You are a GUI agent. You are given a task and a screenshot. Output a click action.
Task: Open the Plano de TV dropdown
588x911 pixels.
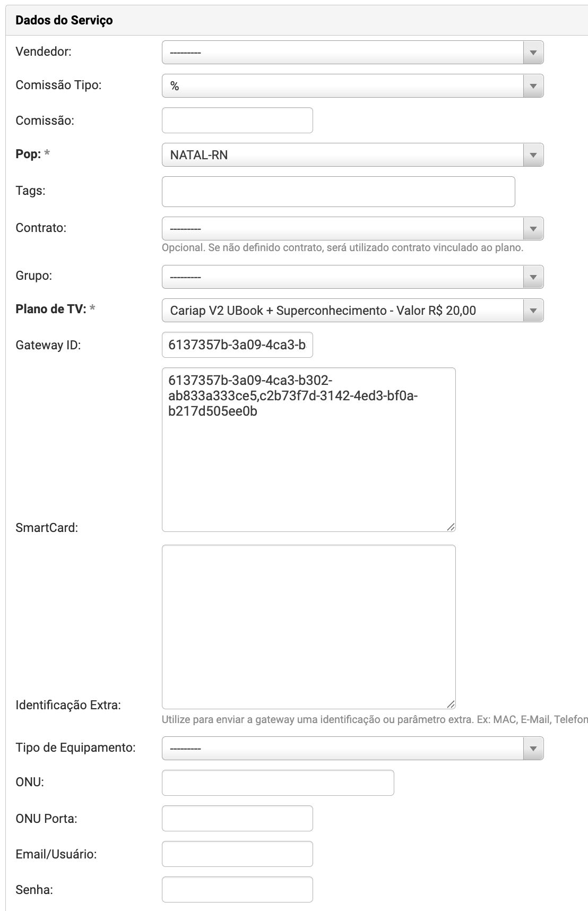[x=352, y=311]
